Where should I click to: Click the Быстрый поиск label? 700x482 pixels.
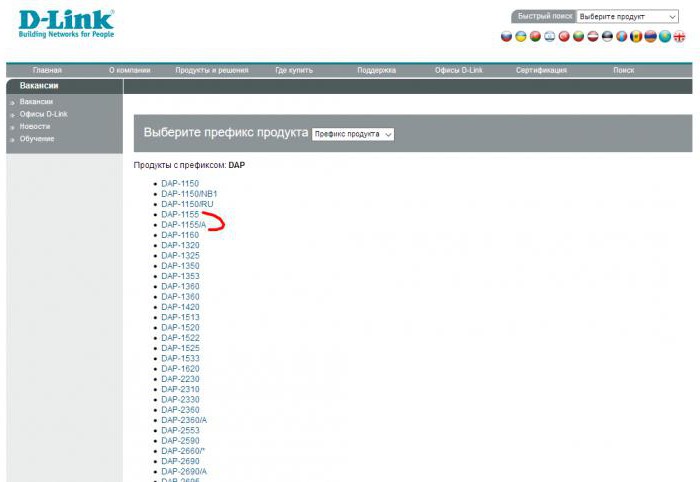(x=545, y=16)
